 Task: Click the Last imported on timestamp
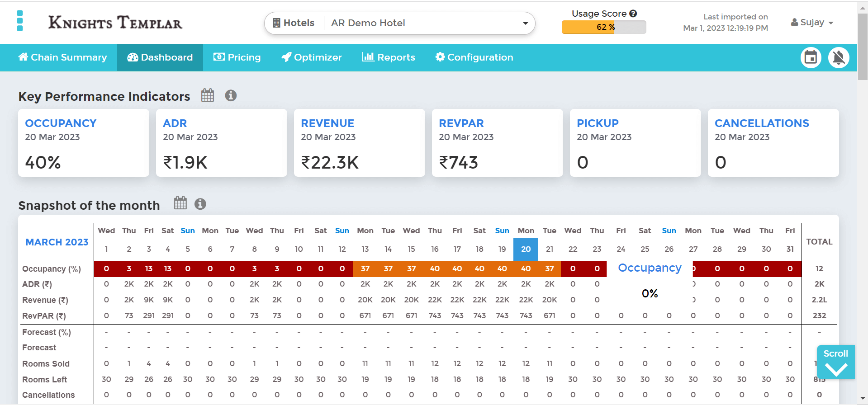(x=726, y=23)
